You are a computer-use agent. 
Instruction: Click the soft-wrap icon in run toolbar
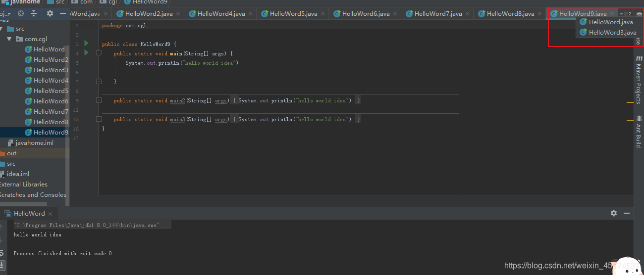point(2,252)
